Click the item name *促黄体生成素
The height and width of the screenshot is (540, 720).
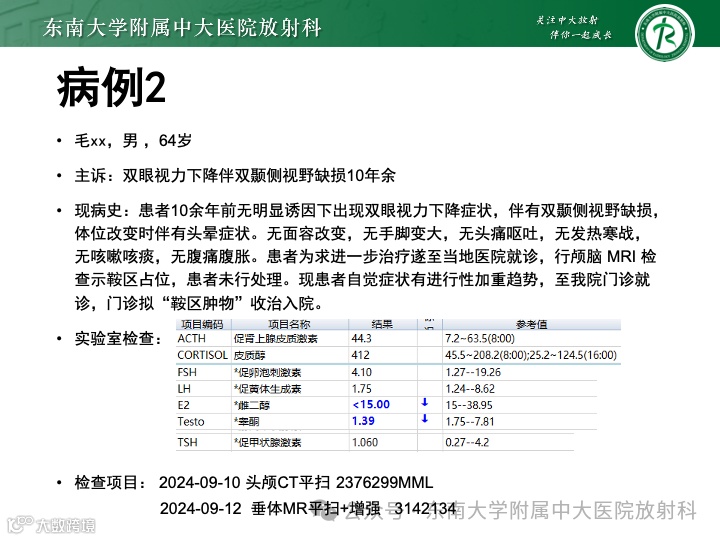(x=267, y=389)
